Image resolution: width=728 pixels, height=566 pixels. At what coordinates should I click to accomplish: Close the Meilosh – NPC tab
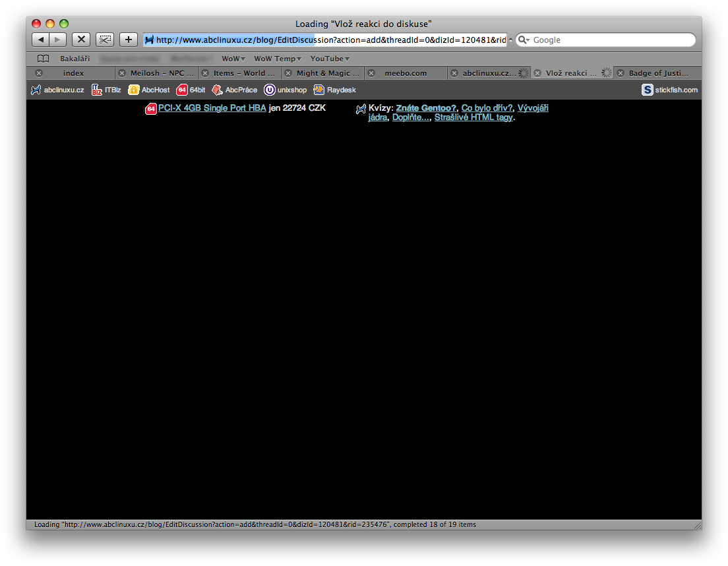point(121,73)
